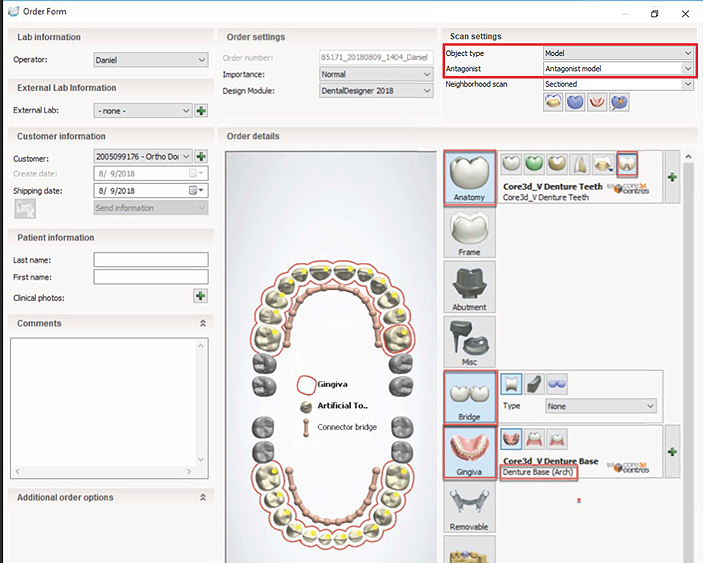Expand the Antagonist dropdown
Image resolution: width=703 pixels, height=563 pixels.
617,68
